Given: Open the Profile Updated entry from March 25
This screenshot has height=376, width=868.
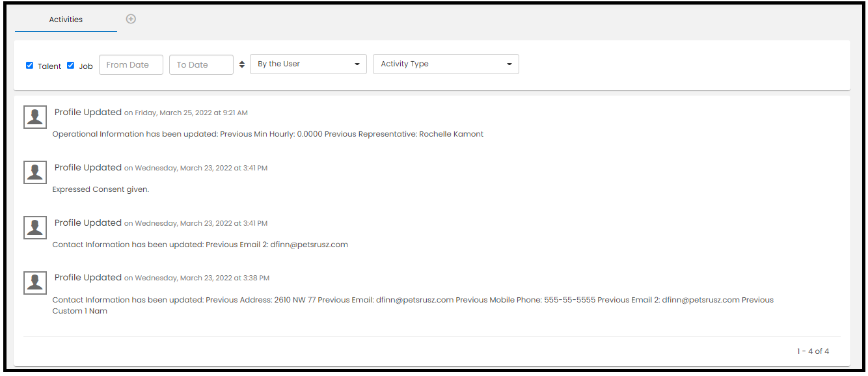Looking at the screenshot, I should coord(88,113).
